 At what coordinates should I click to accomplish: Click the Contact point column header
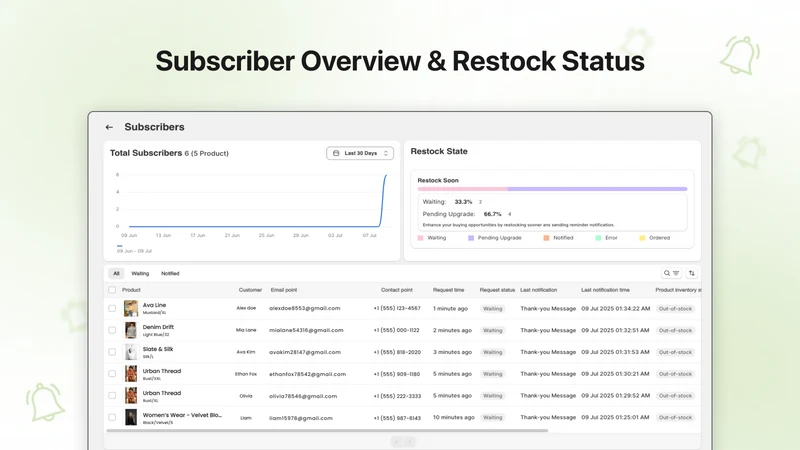(396, 290)
